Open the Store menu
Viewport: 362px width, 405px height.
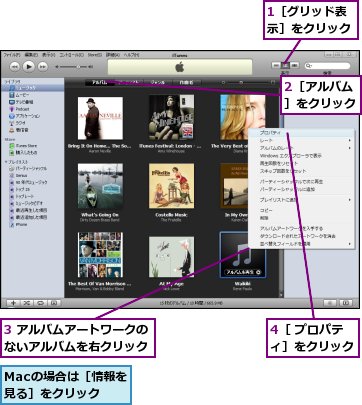pos(95,55)
